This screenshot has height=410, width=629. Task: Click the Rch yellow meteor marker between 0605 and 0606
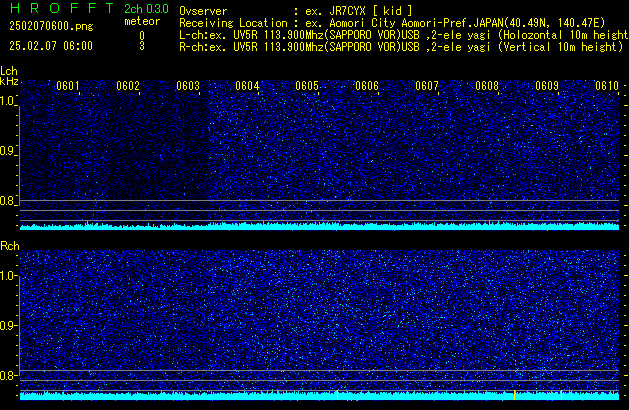click(337, 395)
